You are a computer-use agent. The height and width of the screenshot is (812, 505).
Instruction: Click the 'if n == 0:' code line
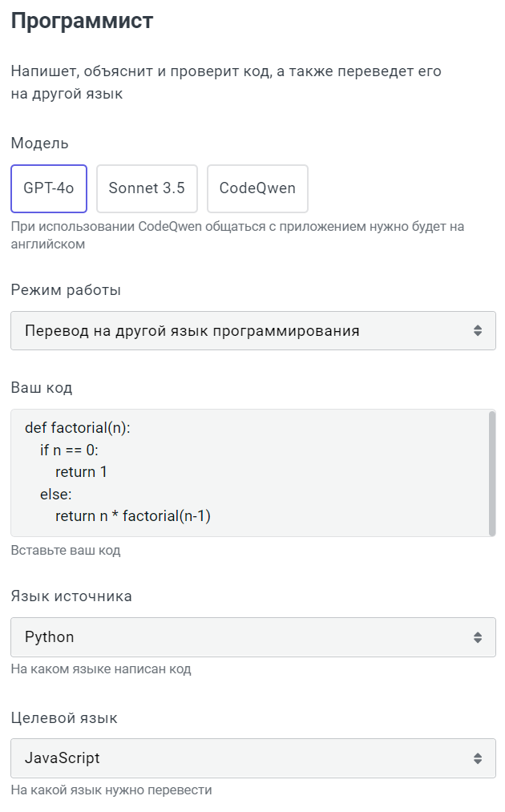pyautogui.click(x=69, y=450)
